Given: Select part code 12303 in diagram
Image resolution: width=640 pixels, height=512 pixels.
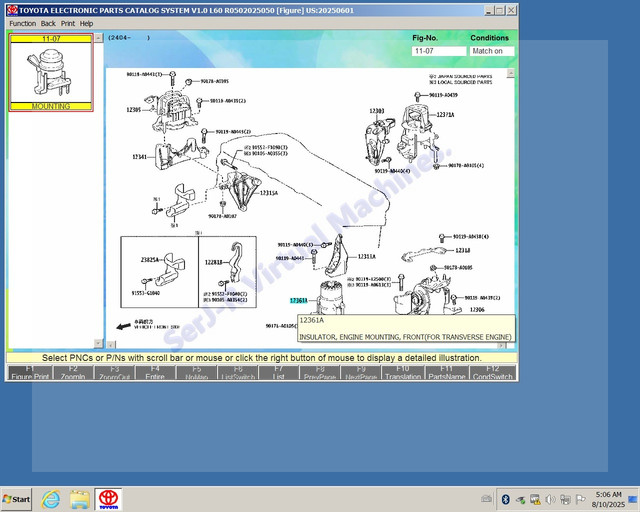Looking at the screenshot, I should pyautogui.click(x=377, y=111).
